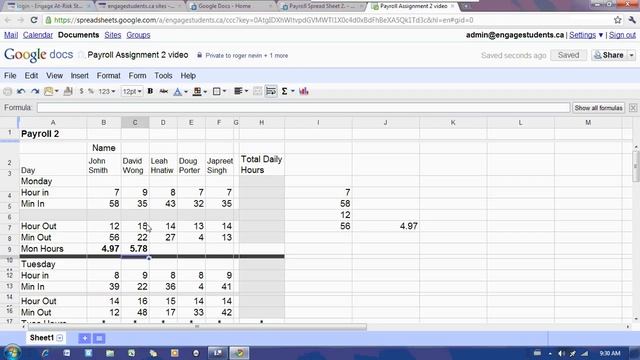The width and height of the screenshot is (640, 360).
Task: Open the Share button dropdown arrow
Action: 631,55
